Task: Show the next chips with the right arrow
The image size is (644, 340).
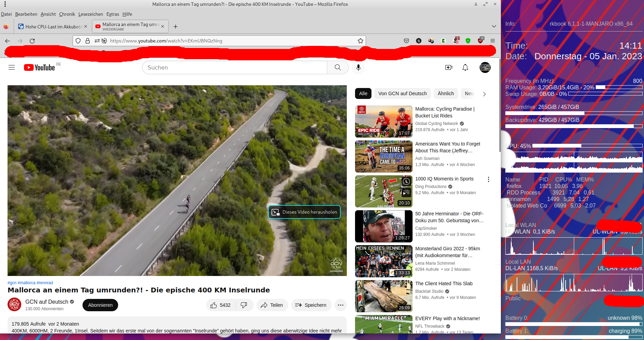Action: tap(484, 94)
